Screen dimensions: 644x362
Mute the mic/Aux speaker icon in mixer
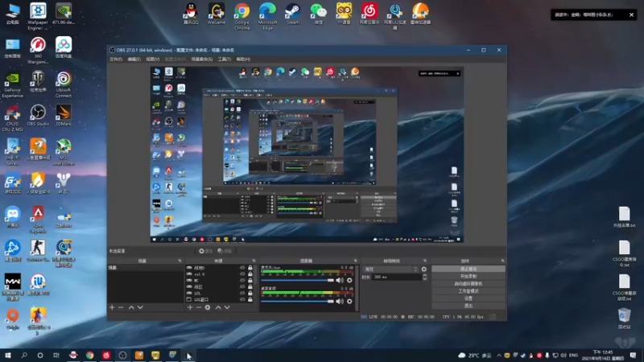pyautogui.click(x=339, y=280)
